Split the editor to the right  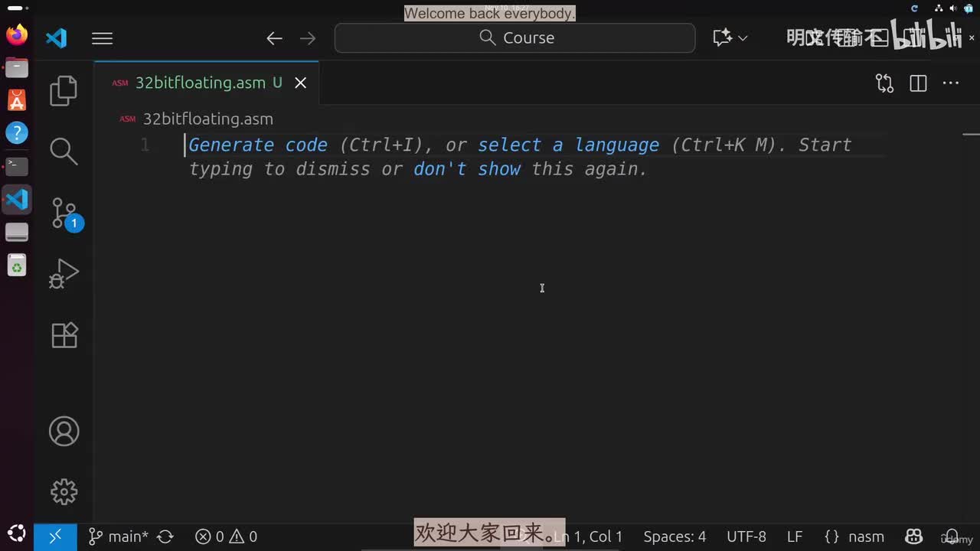click(918, 83)
